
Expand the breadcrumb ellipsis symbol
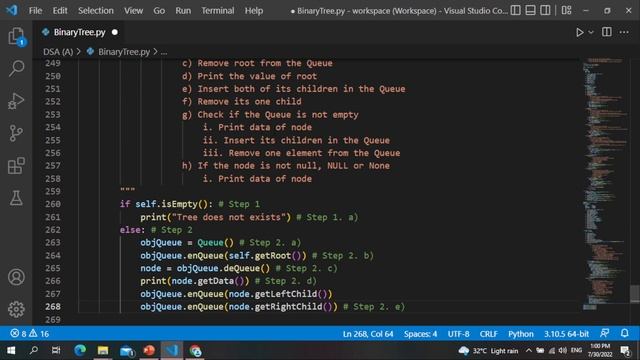click(x=164, y=52)
